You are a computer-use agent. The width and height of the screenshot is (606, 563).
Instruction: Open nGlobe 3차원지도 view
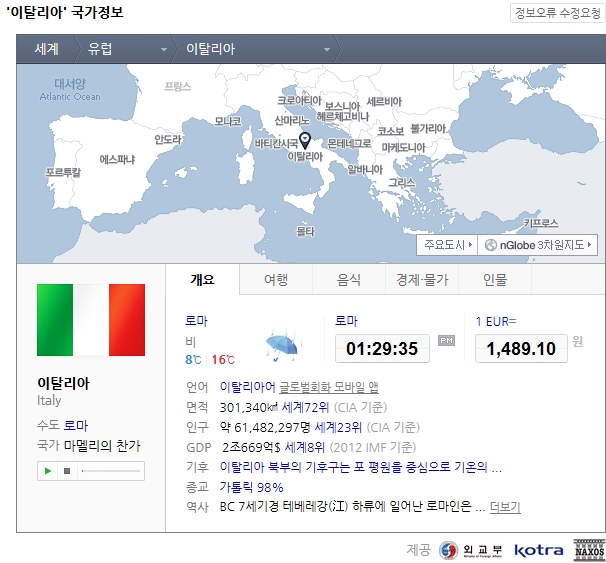[538, 245]
